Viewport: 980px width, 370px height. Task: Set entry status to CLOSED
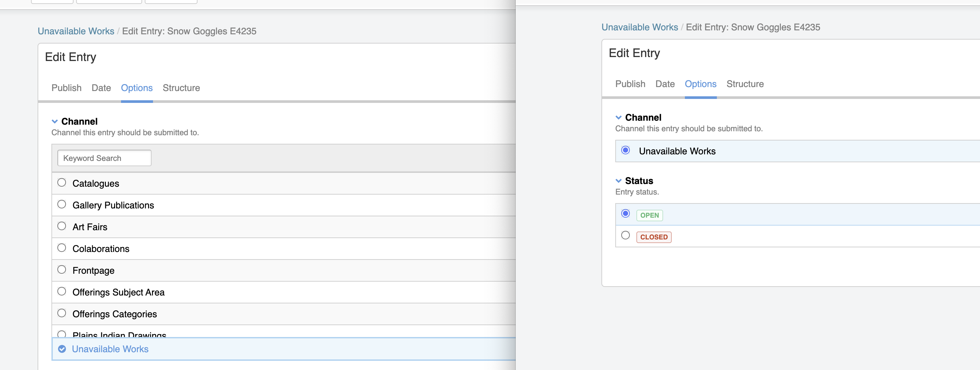[626, 235]
